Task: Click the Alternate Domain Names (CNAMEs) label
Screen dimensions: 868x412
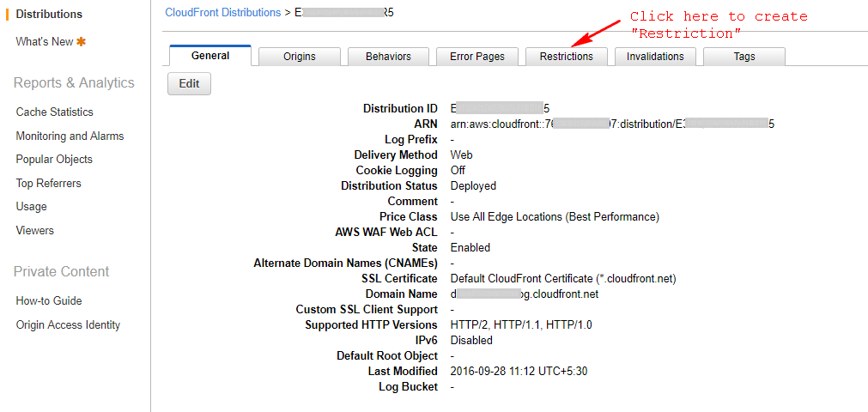Action: pos(345,263)
